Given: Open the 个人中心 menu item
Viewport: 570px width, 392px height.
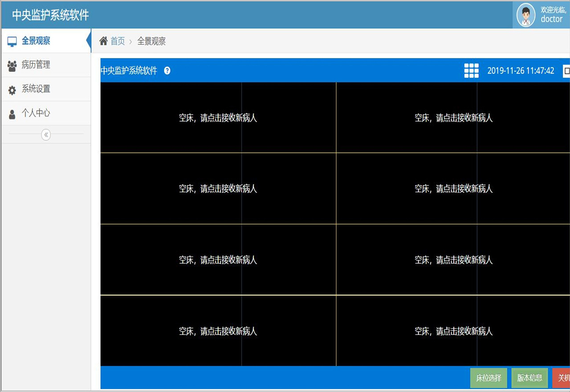Looking at the screenshot, I should 46,113.
